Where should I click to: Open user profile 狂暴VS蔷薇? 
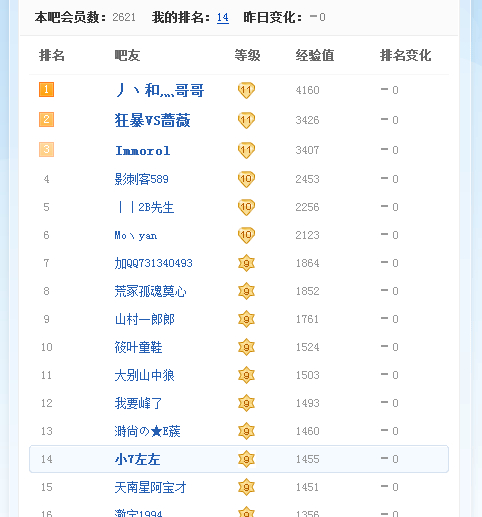point(152,120)
